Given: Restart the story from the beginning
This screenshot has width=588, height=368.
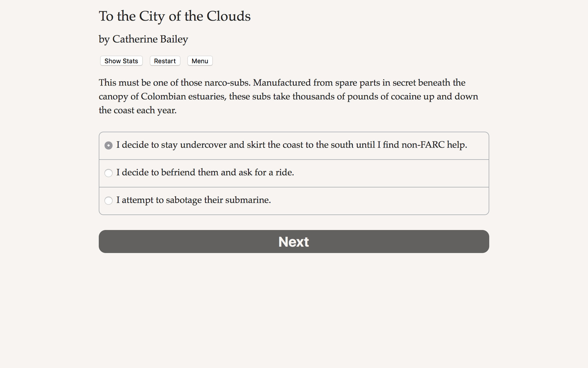Looking at the screenshot, I should click(x=165, y=61).
